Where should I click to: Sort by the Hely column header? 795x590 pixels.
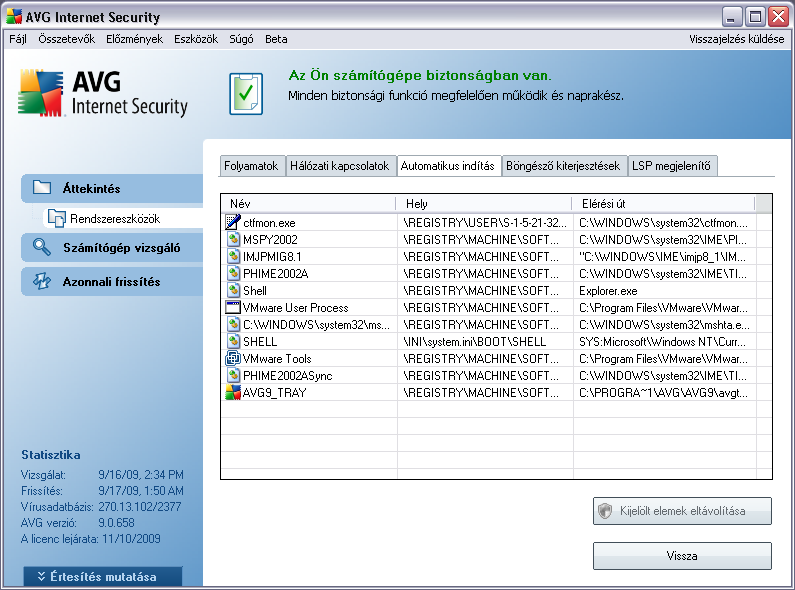[484, 204]
